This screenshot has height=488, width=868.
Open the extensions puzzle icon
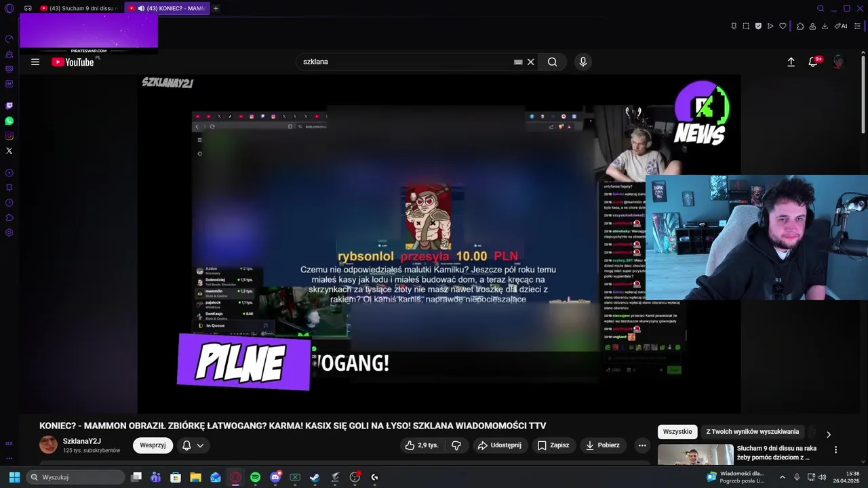[x=800, y=26]
